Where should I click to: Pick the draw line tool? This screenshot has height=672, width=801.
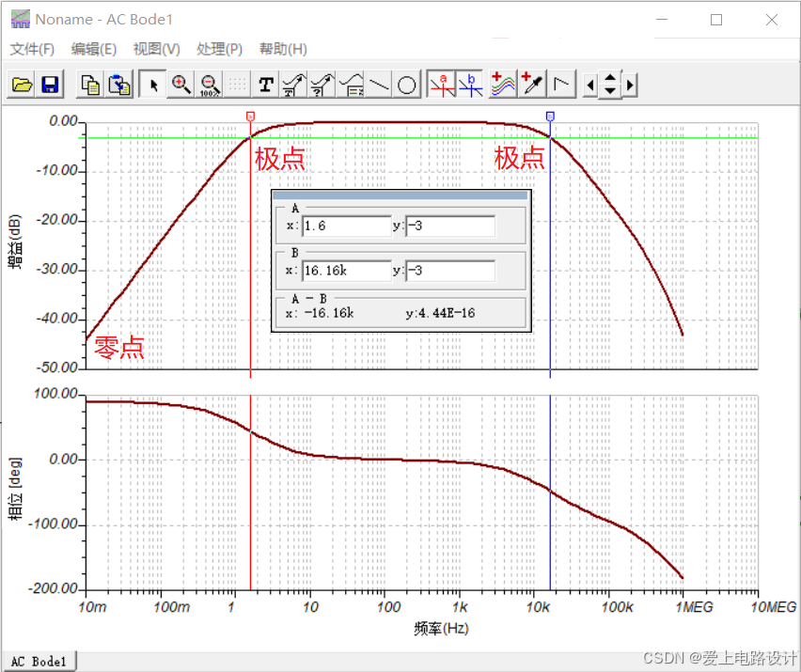379,86
